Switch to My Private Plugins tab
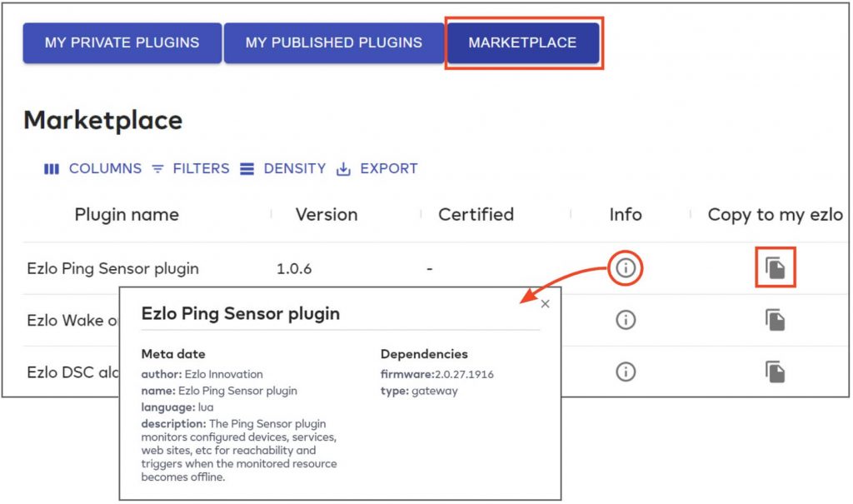The width and height of the screenshot is (853, 504). (121, 42)
